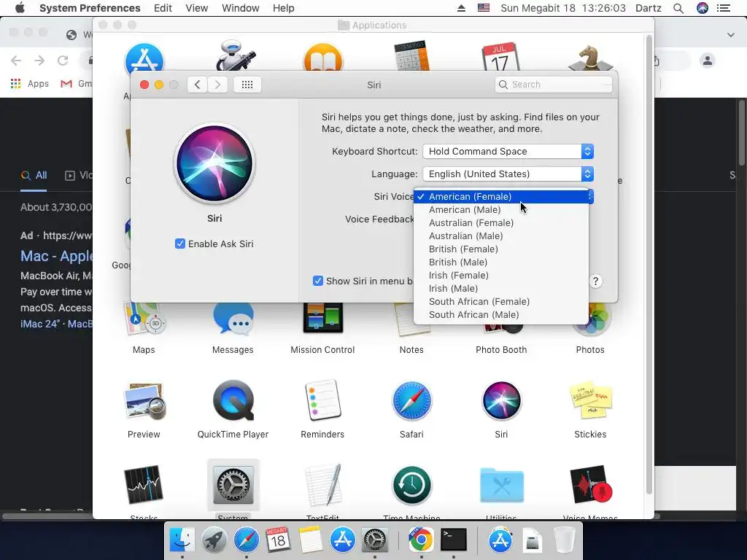747x560 pixels.
Task: Click Applications window vertical scrollbar
Action: click(649, 264)
